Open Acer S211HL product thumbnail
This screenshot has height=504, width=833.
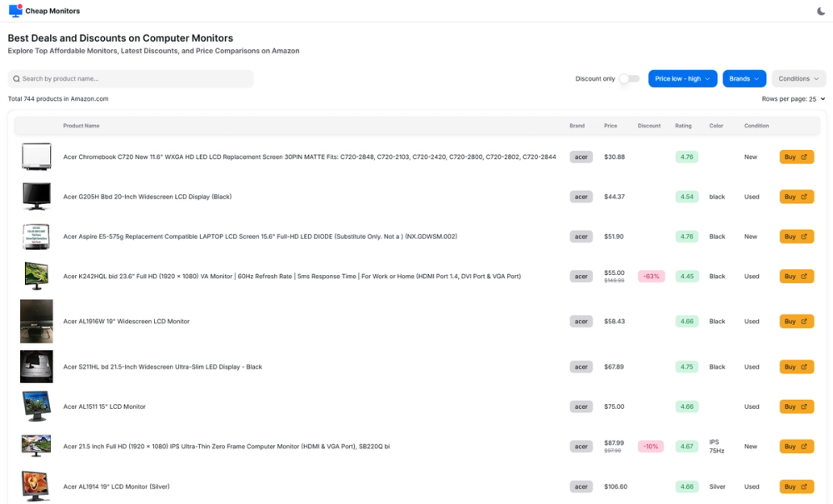37,367
